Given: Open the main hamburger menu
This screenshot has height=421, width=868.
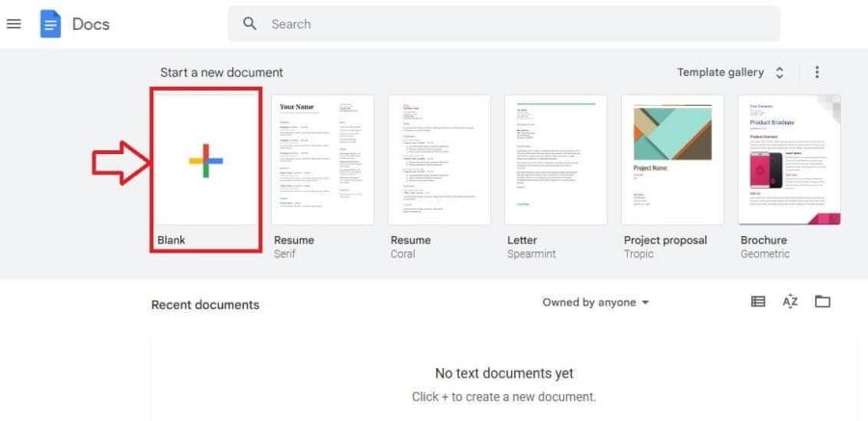Looking at the screenshot, I should coord(14,24).
